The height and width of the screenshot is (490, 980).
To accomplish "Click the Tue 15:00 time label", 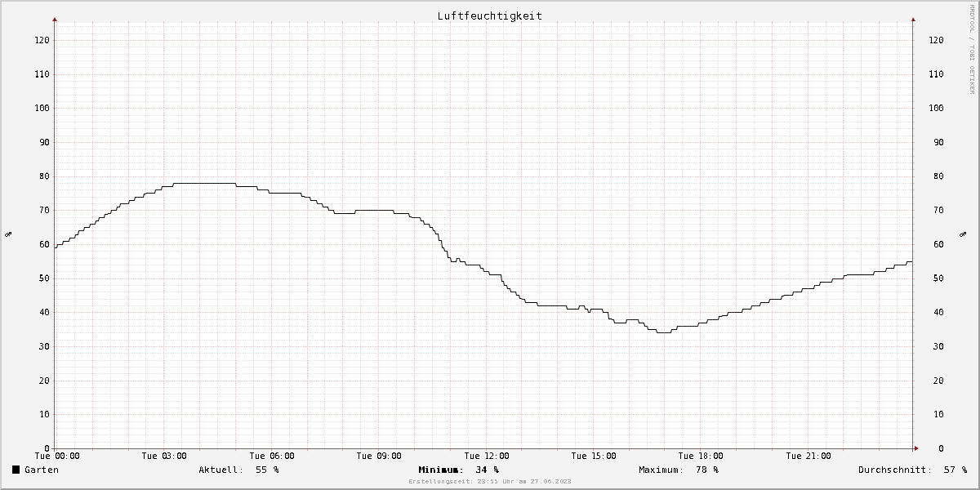I will tap(594, 456).
